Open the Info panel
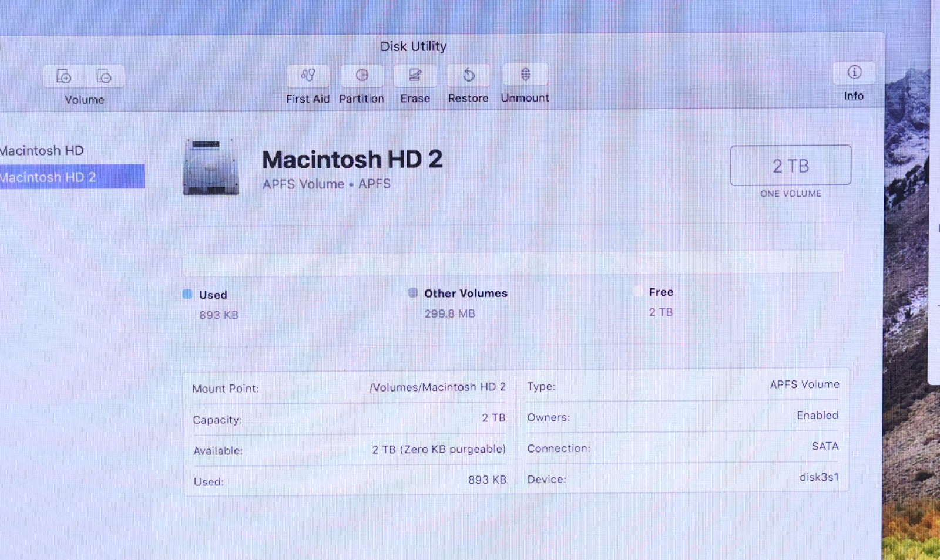 click(x=854, y=73)
